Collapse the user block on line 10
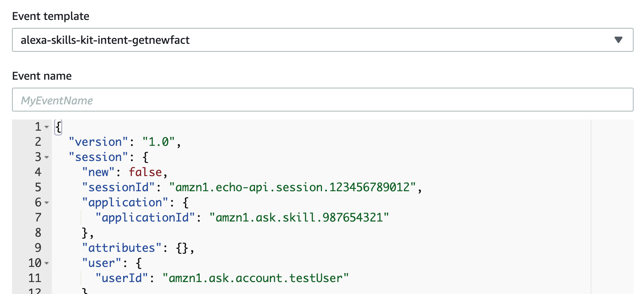The height and width of the screenshot is (294, 644). (47, 263)
